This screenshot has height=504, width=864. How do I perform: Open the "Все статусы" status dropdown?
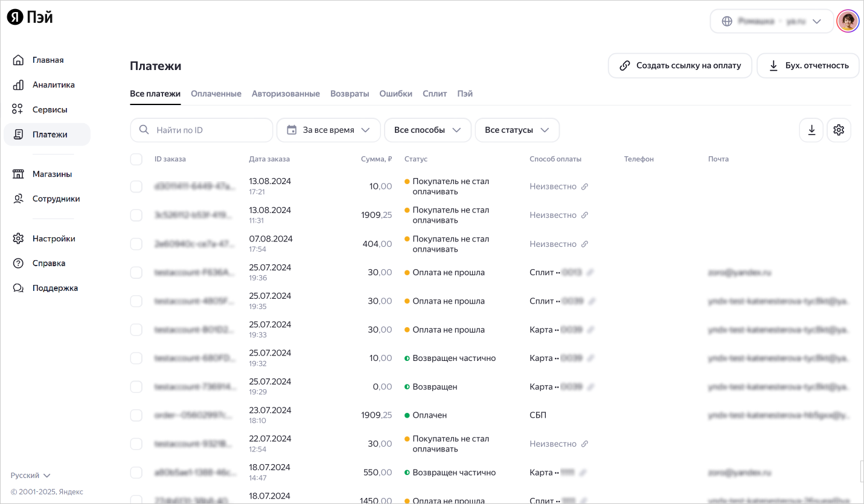[517, 130]
